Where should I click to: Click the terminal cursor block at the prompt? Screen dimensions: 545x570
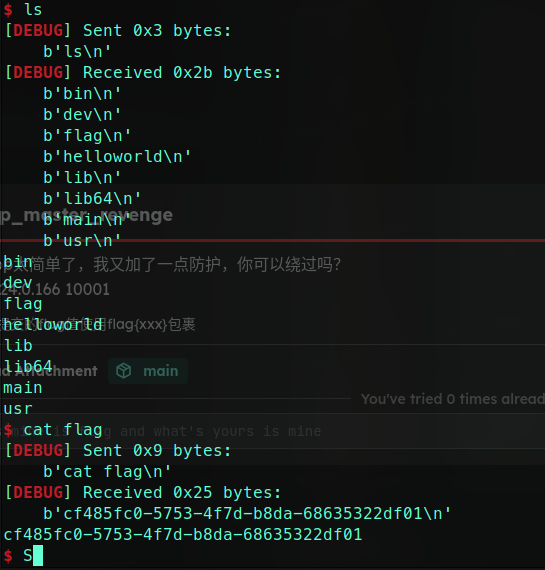click(x=38, y=555)
